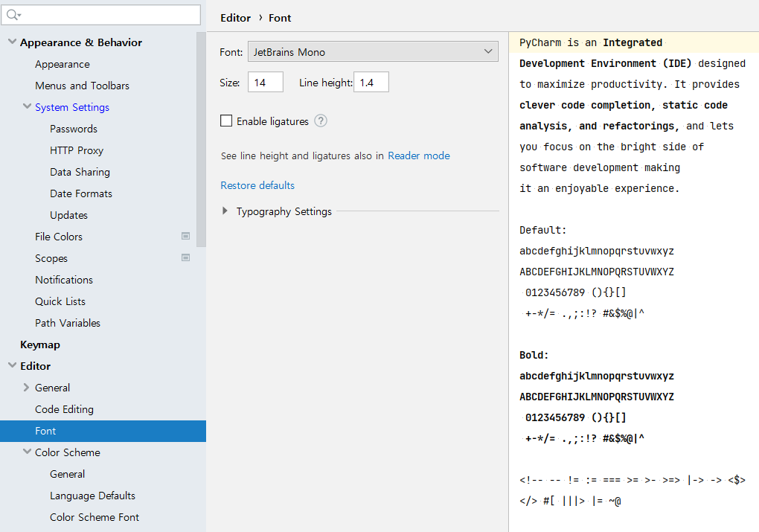759x532 pixels.
Task: Collapse the Appearance & Behavior group
Action: [x=13, y=42]
